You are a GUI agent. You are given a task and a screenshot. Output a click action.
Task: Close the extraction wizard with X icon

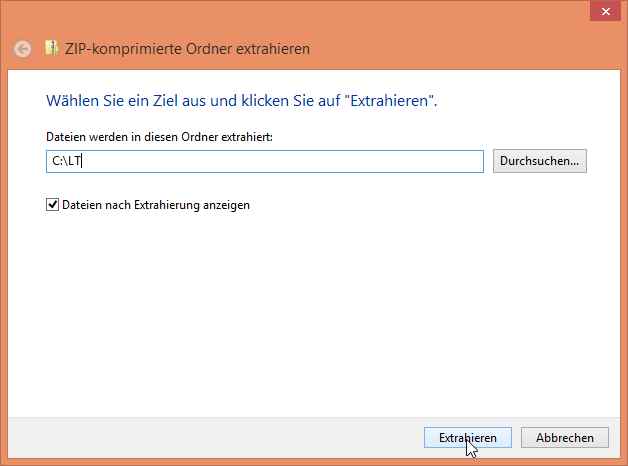[605, 11]
